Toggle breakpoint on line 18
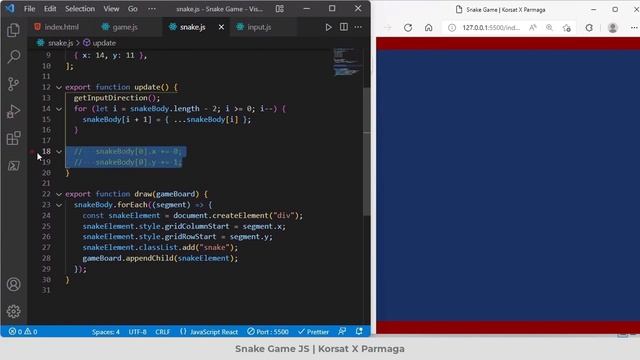640x360 pixels. point(32,151)
